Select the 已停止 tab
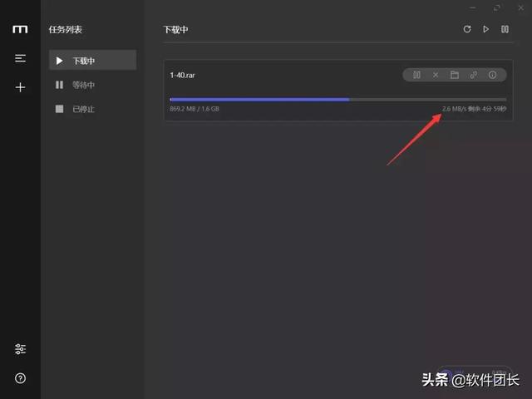 point(92,109)
